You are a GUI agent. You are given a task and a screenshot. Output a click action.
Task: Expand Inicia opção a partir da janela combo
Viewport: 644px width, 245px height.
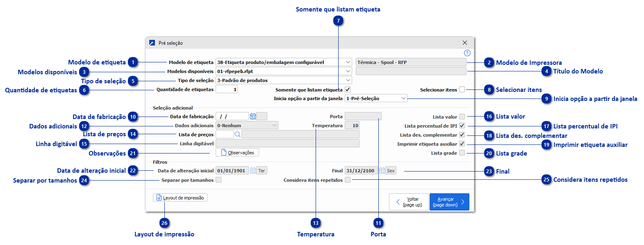[403, 98]
